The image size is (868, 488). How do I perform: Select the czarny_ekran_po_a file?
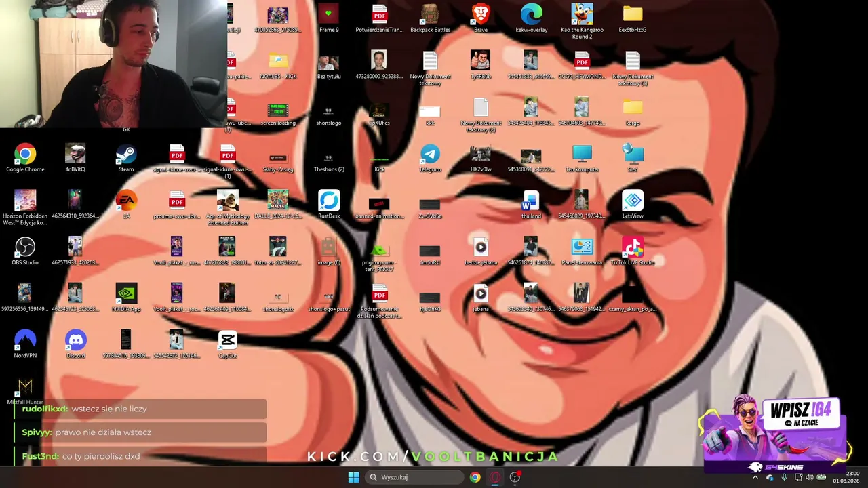pos(633,298)
